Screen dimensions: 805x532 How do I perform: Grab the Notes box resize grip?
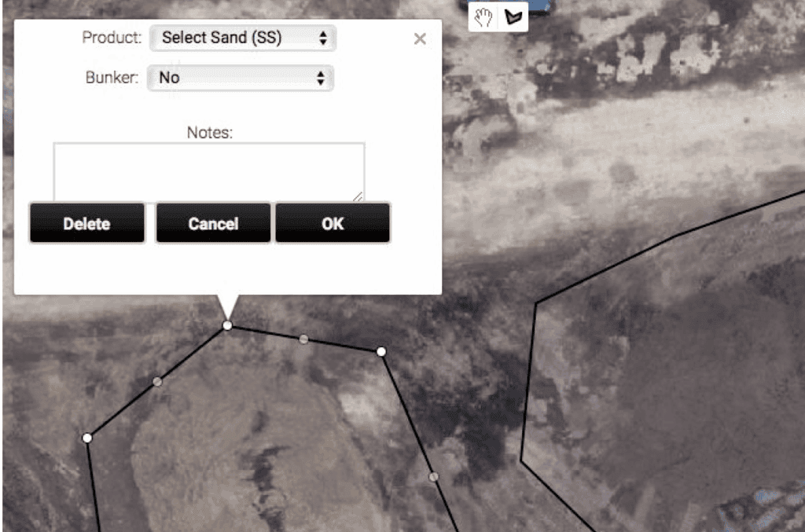pyautogui.click(x=358, y=196)
